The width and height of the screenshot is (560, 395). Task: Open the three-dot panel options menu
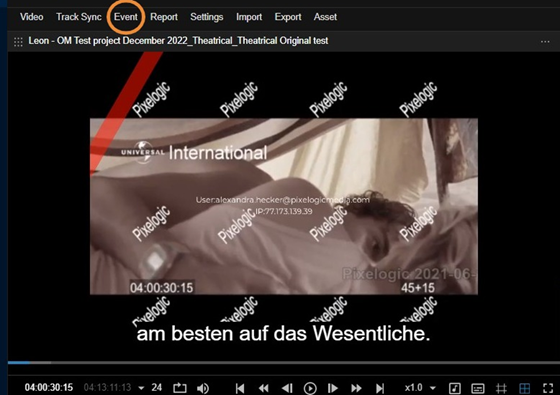(545, 41)
